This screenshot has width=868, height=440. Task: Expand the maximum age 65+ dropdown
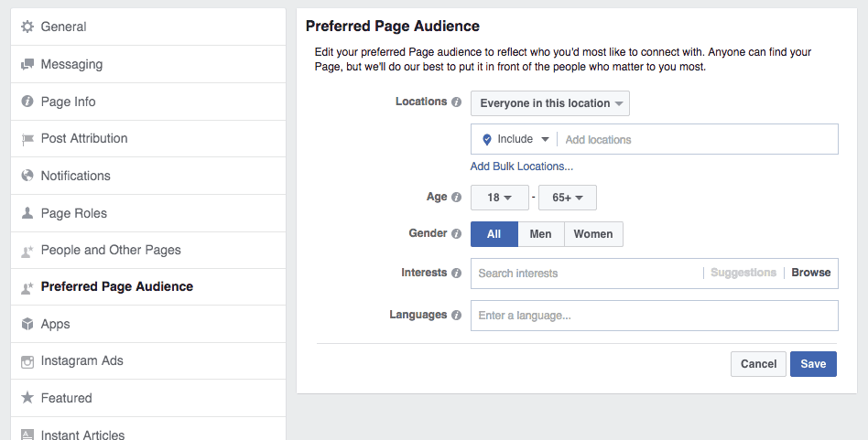568,198
